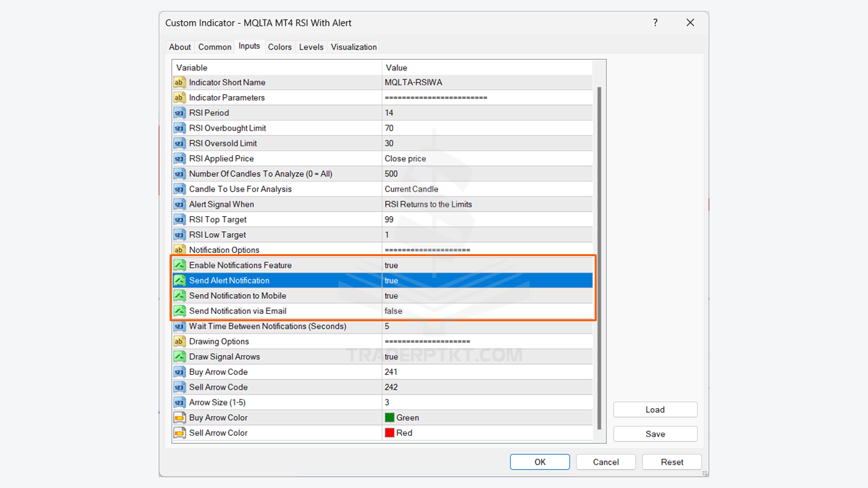Click the icon beside RSI Oversold Limit

click(x=180, y=143)
